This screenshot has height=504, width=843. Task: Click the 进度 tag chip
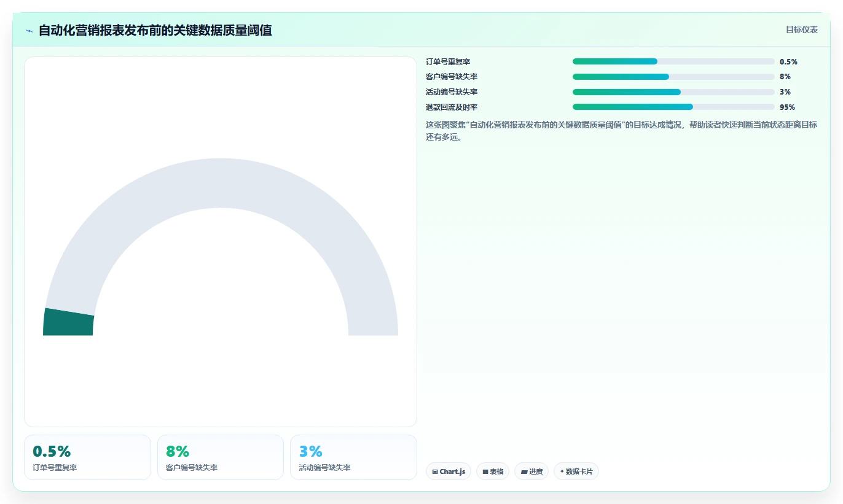tap(531, 471)
